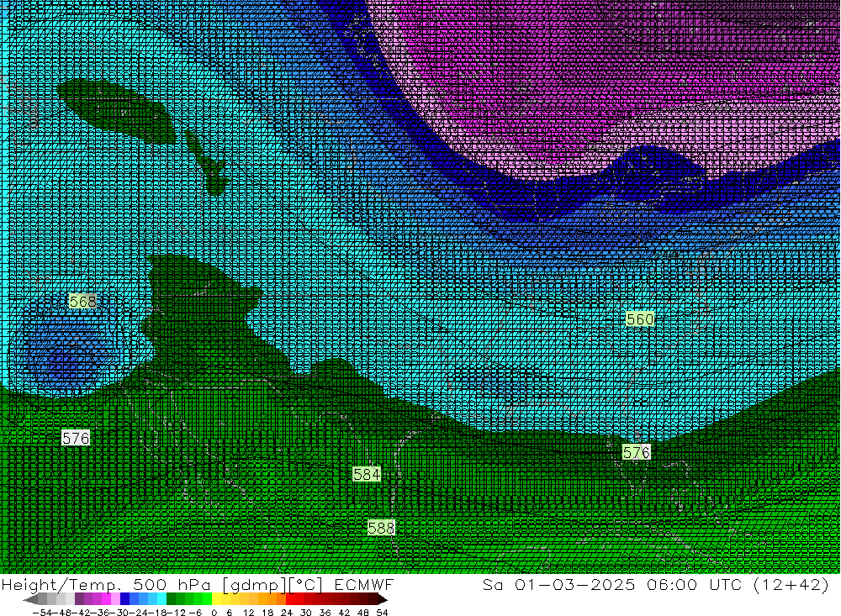Click the 560 height contour label

coord(639,319)
